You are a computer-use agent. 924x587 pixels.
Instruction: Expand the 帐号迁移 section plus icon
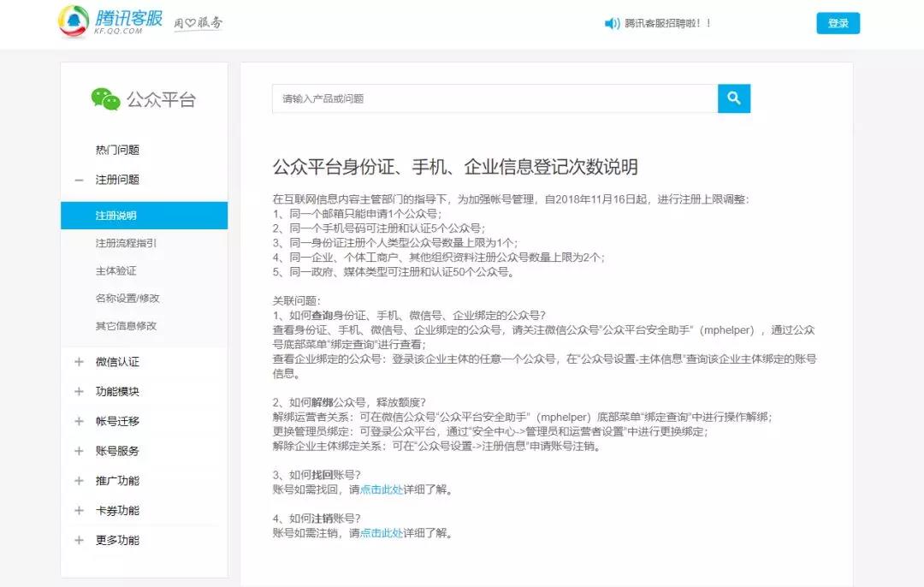click(x=79, y=421)
